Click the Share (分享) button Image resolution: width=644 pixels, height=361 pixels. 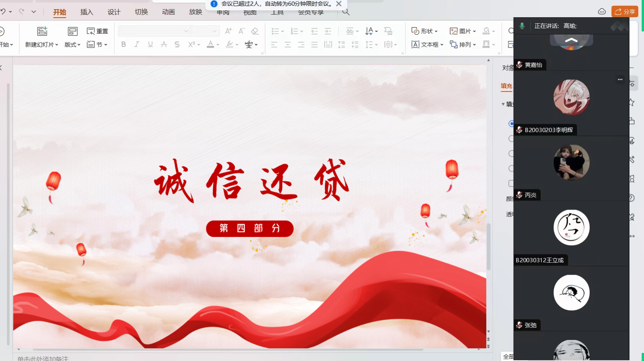point(624,11)
